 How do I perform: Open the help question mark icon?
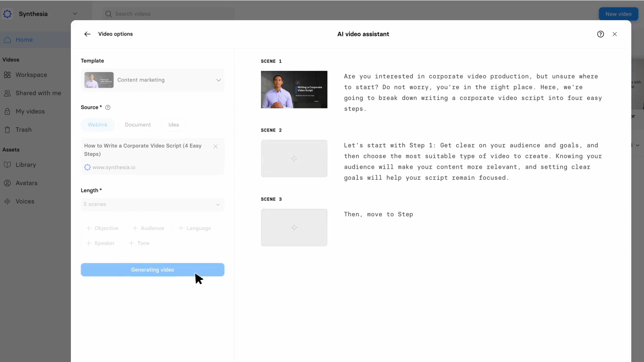[x=600, y=34]
